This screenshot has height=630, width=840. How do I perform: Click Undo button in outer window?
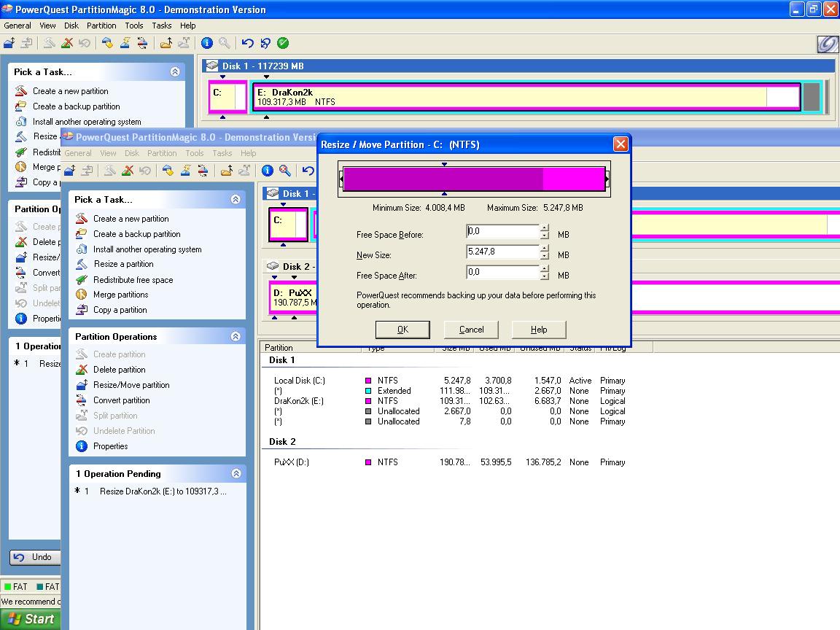[34, 557]
